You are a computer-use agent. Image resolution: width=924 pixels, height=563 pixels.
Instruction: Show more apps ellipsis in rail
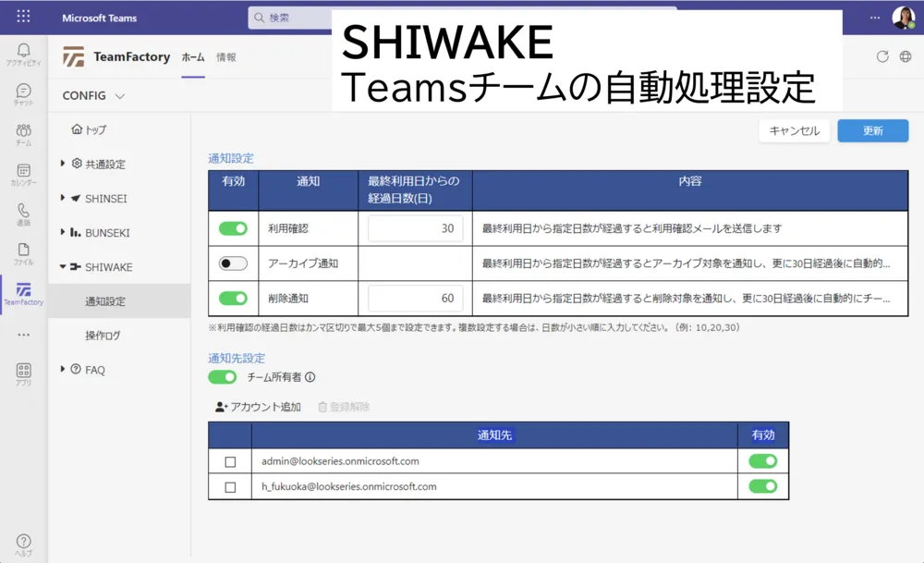pos(24,335)
